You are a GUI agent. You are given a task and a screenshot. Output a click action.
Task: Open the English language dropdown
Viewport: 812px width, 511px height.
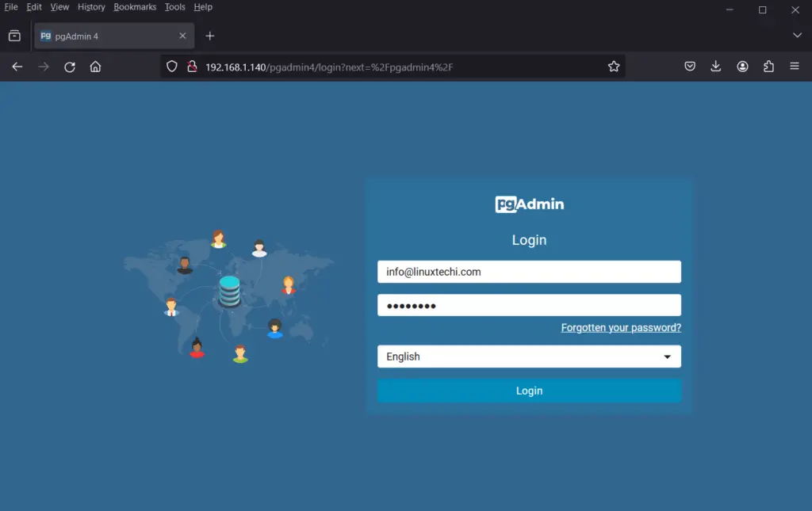coord(529,357)
